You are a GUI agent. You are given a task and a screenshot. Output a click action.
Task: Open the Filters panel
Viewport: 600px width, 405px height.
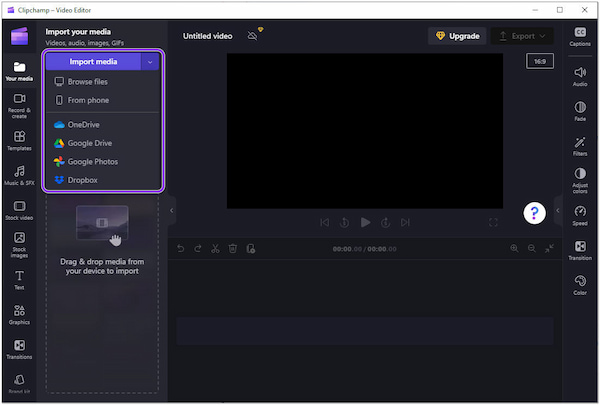pos(580,146)
